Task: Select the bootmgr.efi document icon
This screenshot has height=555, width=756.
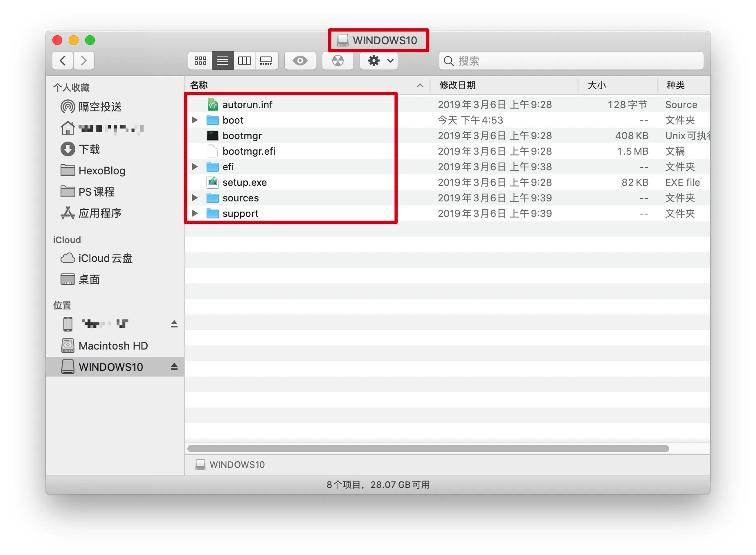Action: (213, 151)
